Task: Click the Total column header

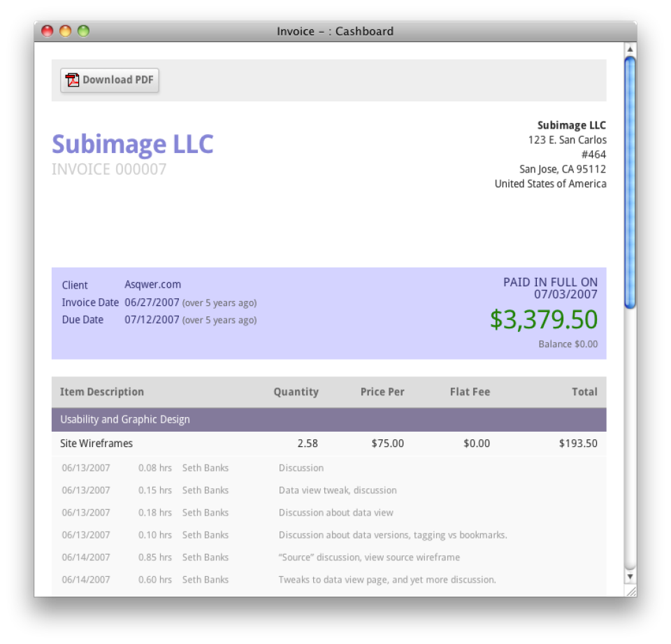Action: (x=586, y=392)
